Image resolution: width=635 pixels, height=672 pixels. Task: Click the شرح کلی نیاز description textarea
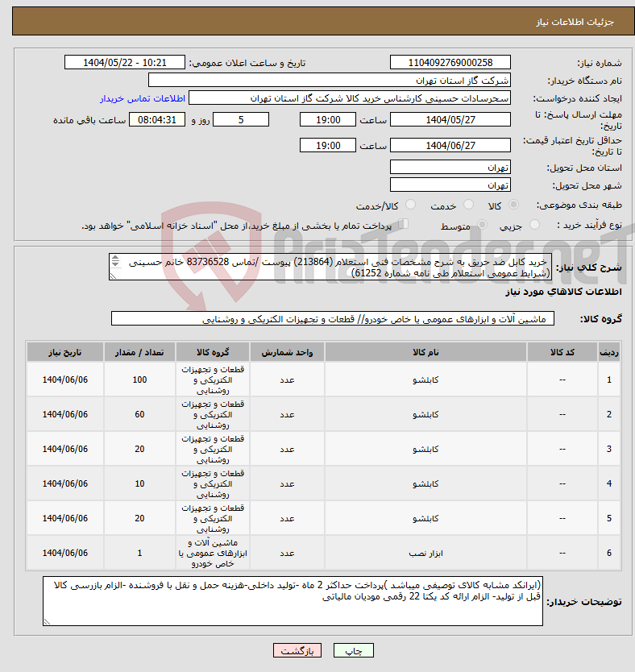pyautogui.click(x=330, y=267)
